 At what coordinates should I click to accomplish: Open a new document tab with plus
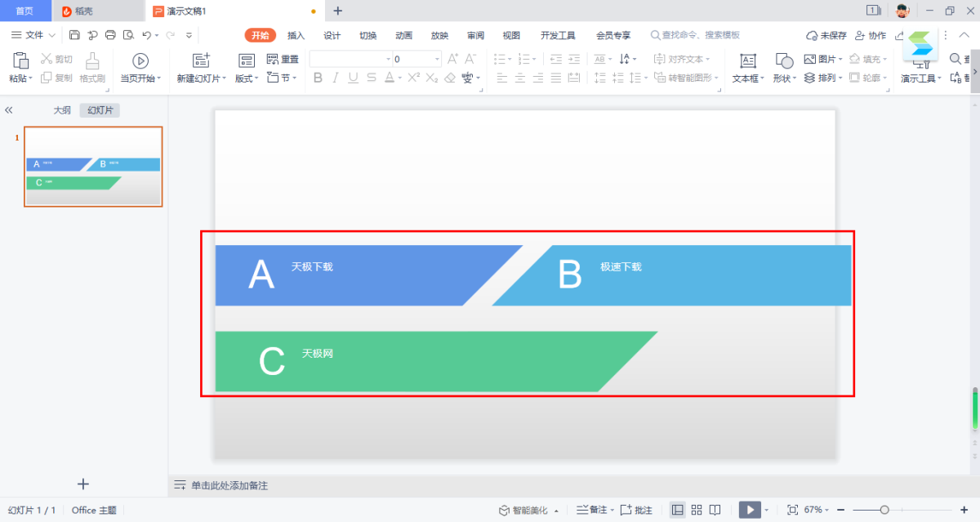(338, 11)
